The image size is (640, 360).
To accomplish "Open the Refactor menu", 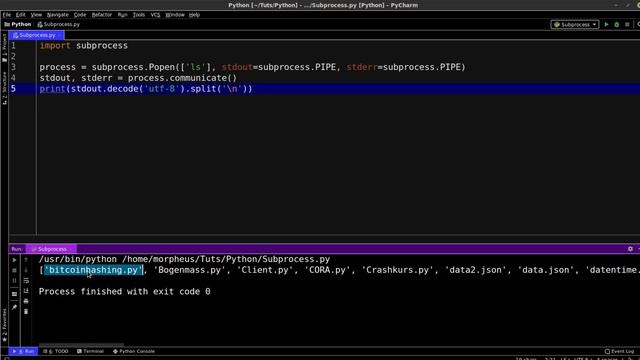I will coord(102,15).
